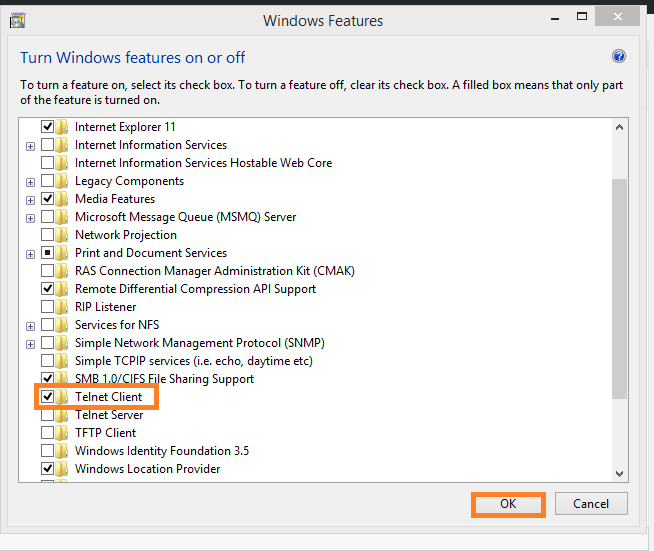
Task: Select the Windows Location Provider text
Action: point(148,469)
